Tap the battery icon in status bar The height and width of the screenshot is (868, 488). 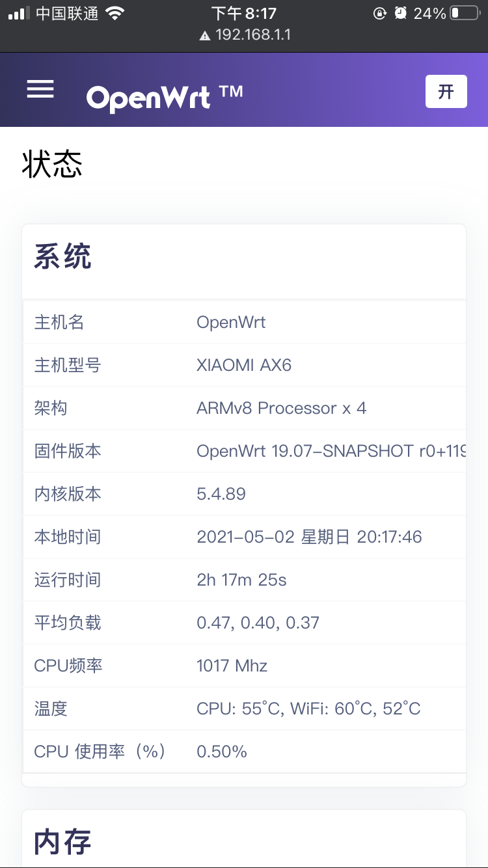[464, 13]
